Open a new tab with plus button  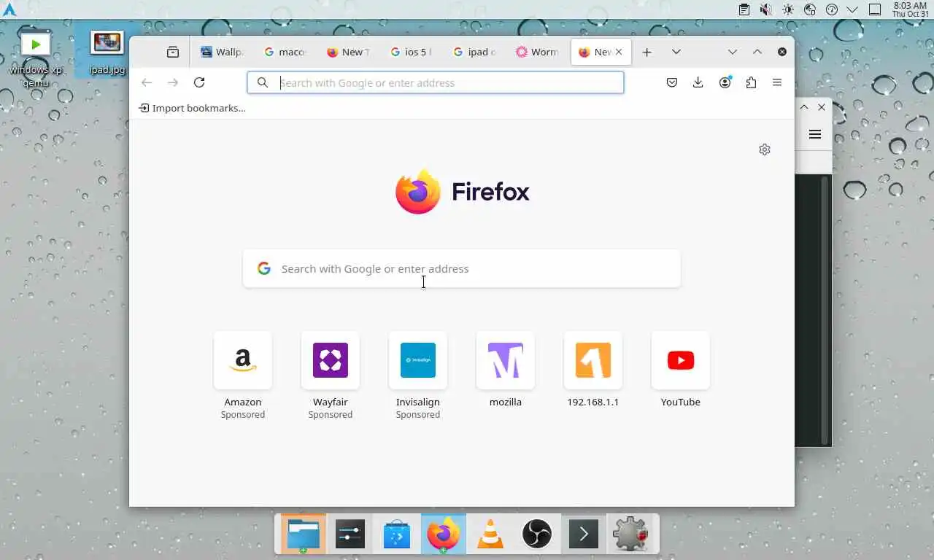(647, 52)
